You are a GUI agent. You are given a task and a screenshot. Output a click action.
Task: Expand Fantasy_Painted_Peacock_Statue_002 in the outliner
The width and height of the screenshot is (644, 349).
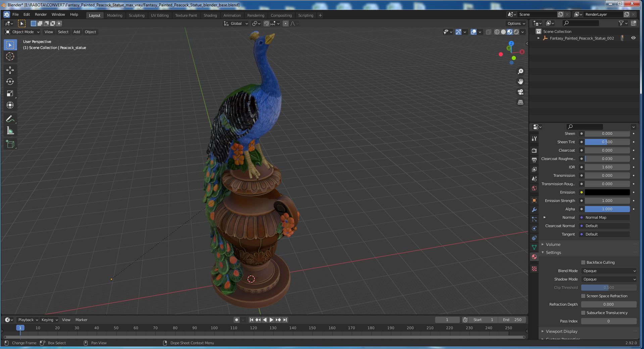[539, 38]
